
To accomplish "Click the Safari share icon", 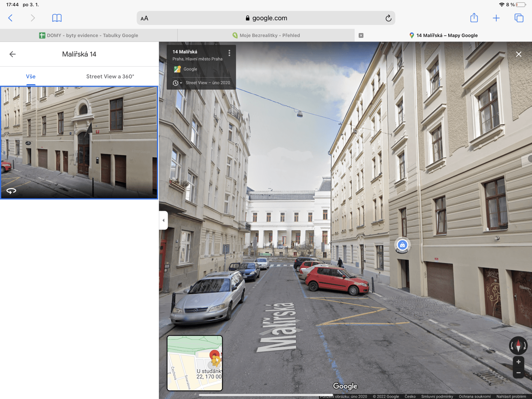I will 474,18.
